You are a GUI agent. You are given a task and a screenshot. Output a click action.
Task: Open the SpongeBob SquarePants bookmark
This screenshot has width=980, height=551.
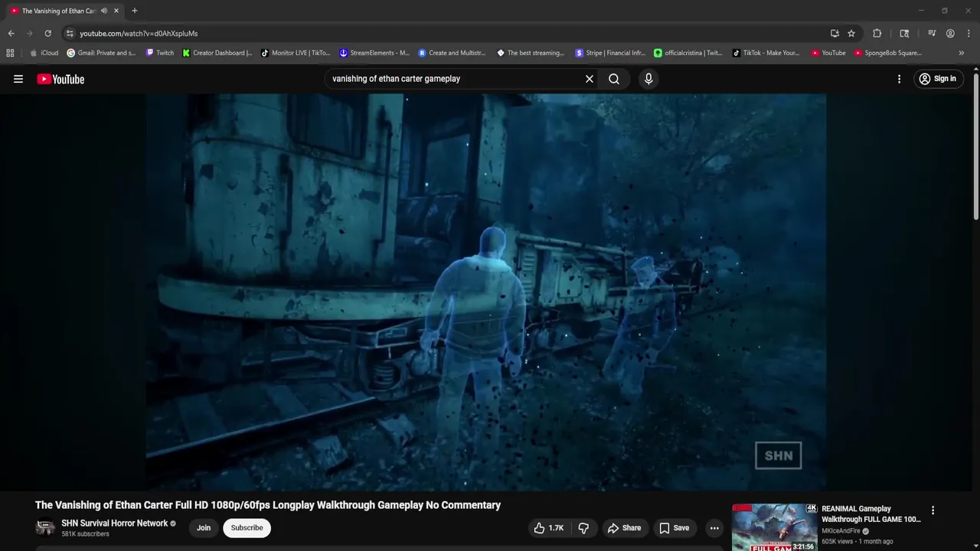888,53
